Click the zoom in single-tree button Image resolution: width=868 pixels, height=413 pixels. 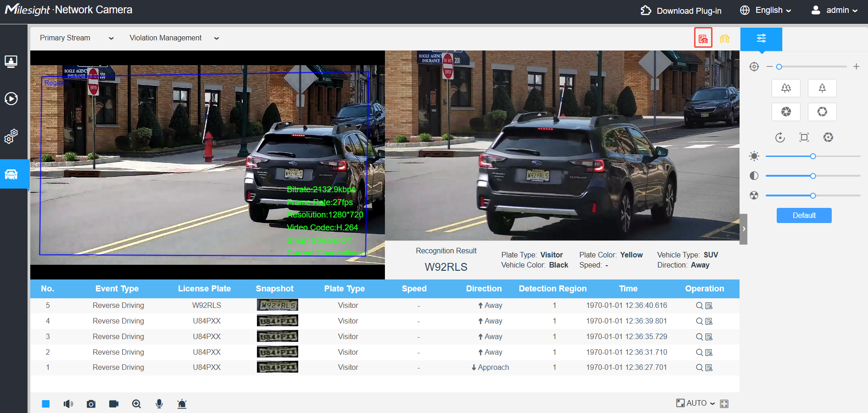coord(822,88)
